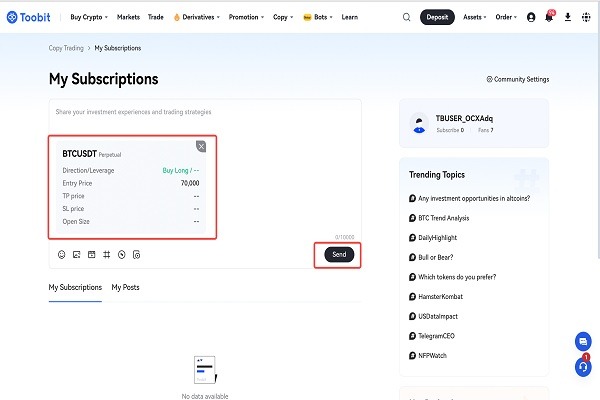This screenshot has height=400, width=600.
Task: Open the search magnifier icon
Action: pos(406,17)
